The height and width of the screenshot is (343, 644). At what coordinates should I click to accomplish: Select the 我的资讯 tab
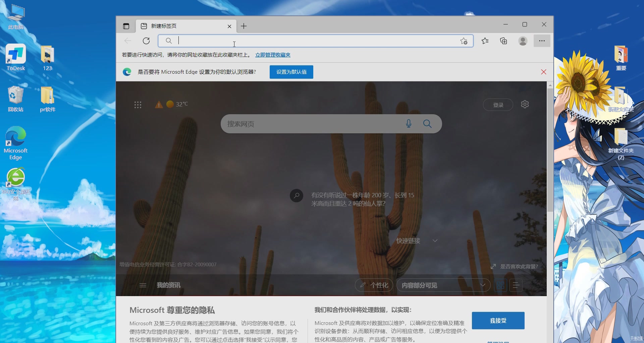[x=168, y=285]
